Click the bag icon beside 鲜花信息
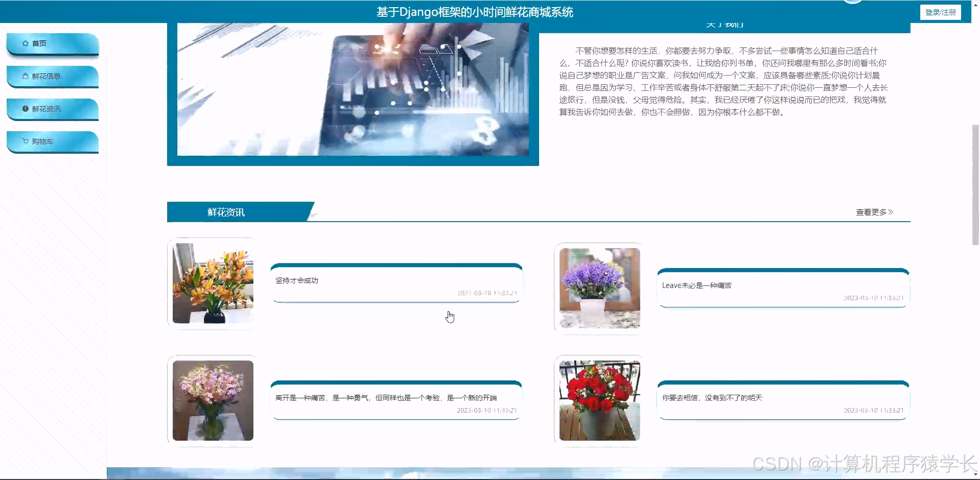The image size is (980, 480). point(26,76)
